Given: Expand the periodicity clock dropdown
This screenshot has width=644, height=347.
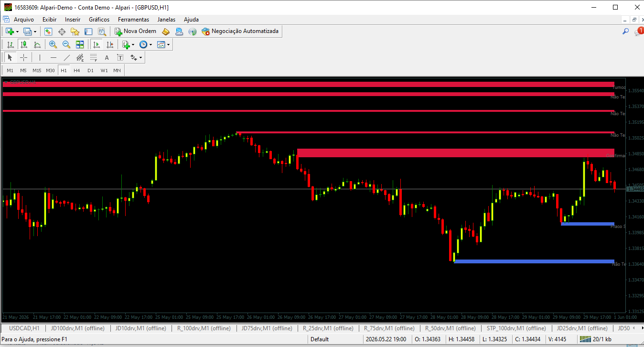Looking at the screenshot, I should click(150, 44).
